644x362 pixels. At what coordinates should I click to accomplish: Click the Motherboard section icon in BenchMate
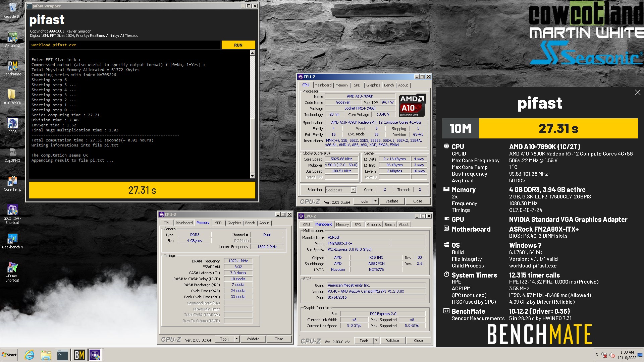[446, 229]
